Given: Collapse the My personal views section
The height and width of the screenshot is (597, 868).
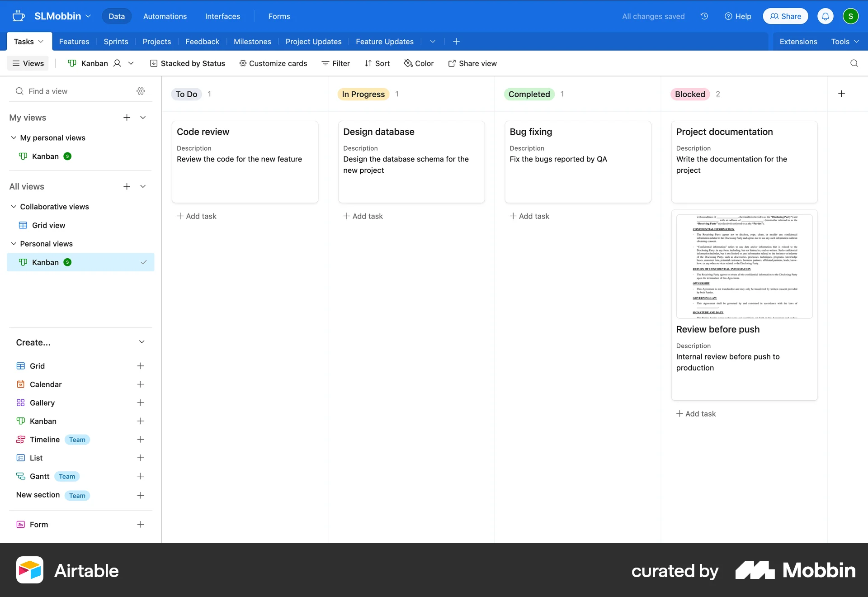Looking at the screenshot, I should pos(13,137).
